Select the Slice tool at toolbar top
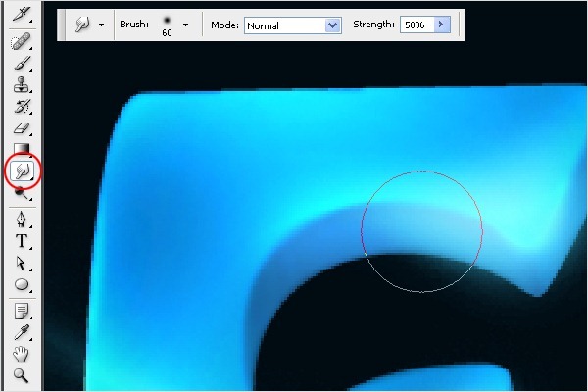This screenshot has height=392, width=588. tap(22, 15)
